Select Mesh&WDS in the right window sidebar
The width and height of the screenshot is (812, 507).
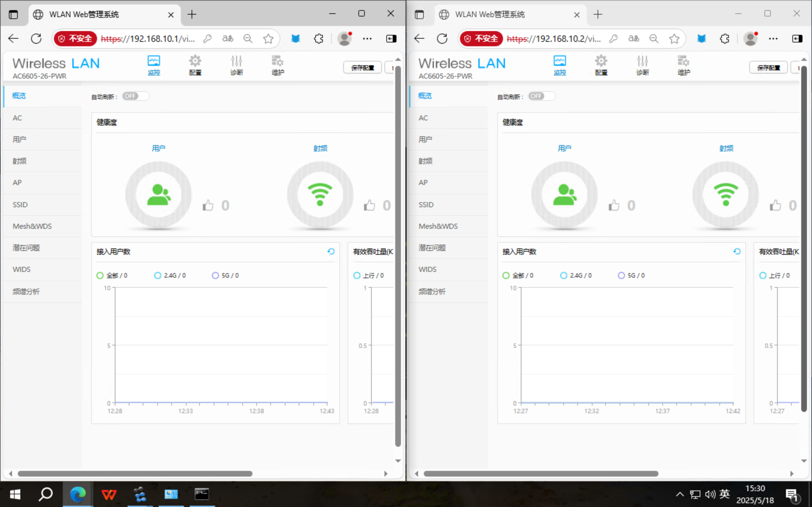tap(438, 226)
